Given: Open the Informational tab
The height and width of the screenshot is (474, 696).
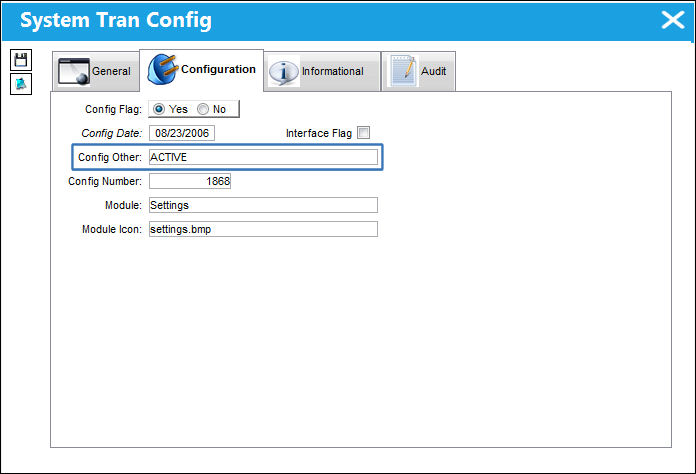Looking at the screenshot, I should tap(322, 71).
